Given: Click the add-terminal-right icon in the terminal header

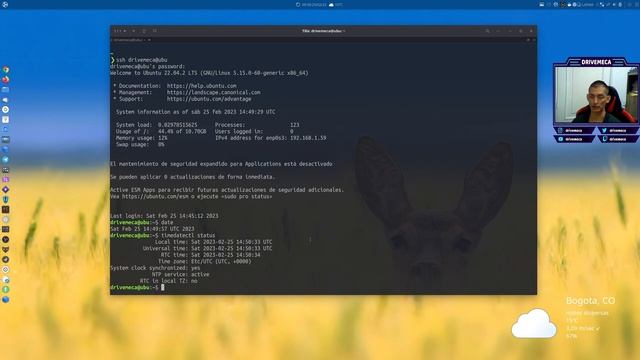Looking at the screenshot, I should coord(144,31).
